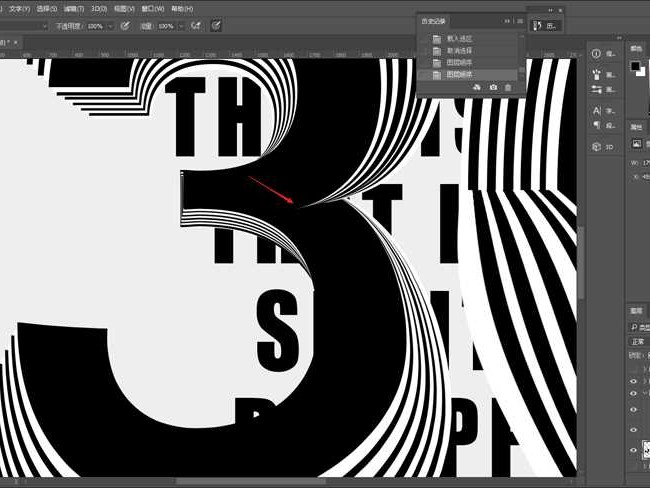Screen dimensions: 650x488
Task: Create new snapshot camera icon in History
Action: 493,88
